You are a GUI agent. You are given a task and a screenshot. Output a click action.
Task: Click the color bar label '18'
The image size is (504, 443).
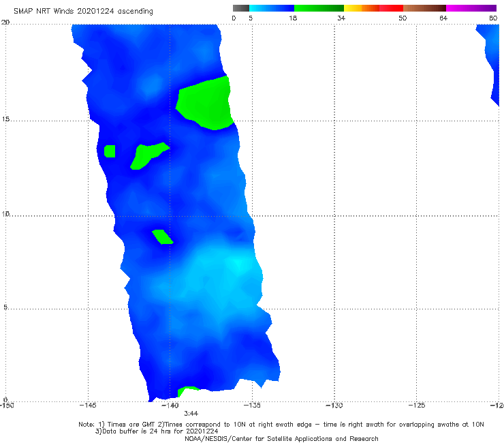(x=293, y=18)
